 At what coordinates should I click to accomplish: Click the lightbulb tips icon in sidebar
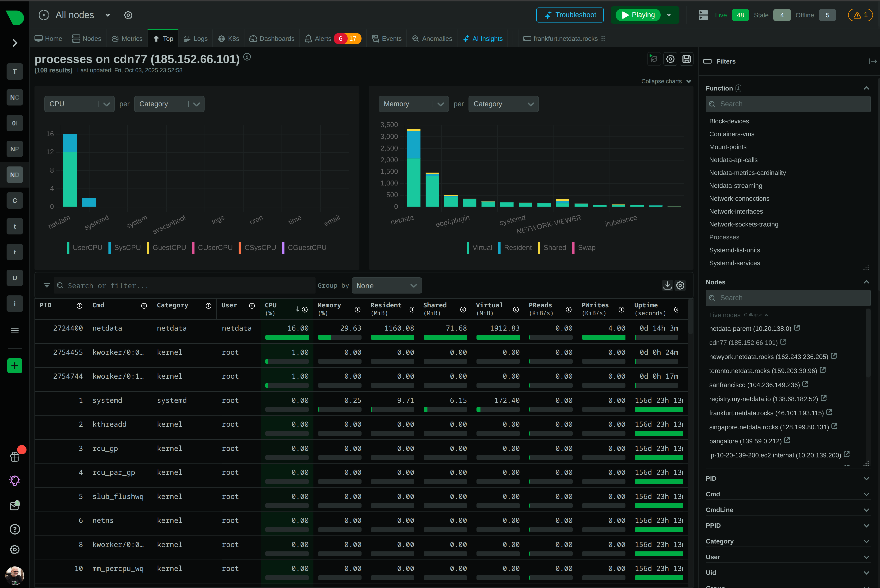point(15,480)
